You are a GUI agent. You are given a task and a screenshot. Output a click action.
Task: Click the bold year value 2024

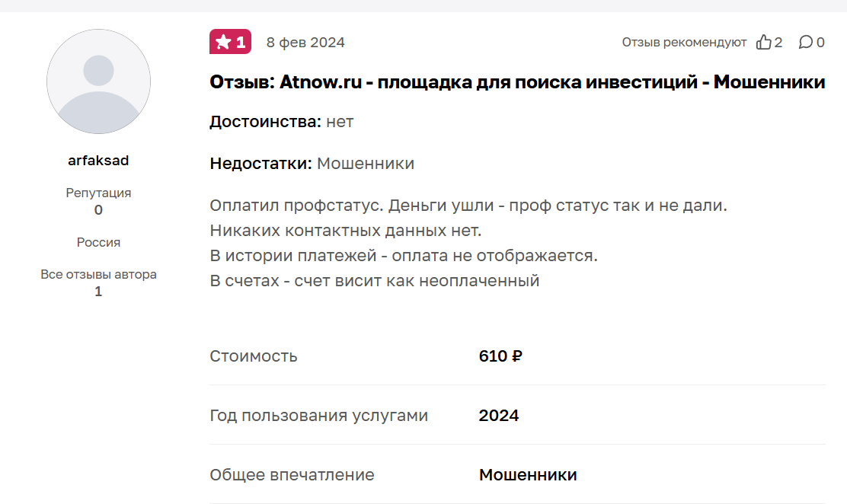499,416
